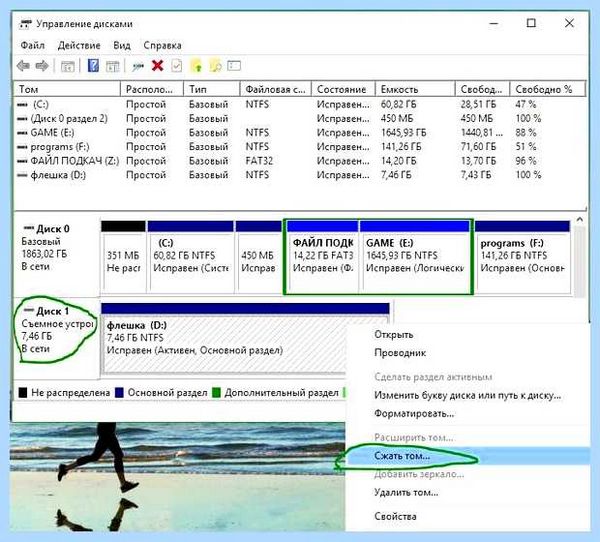
Task: Click the Back arrow toolbar icon
Action: pyautogui.click(x=23, y=66)
